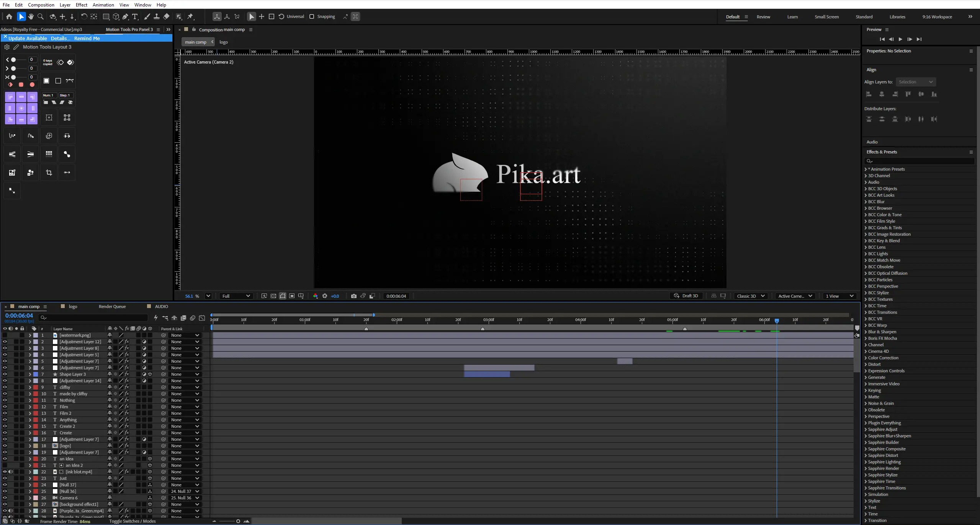Switch to the Render Queue tab
The width and height of the screenshot is (980, 525).
tap(112, 307)
